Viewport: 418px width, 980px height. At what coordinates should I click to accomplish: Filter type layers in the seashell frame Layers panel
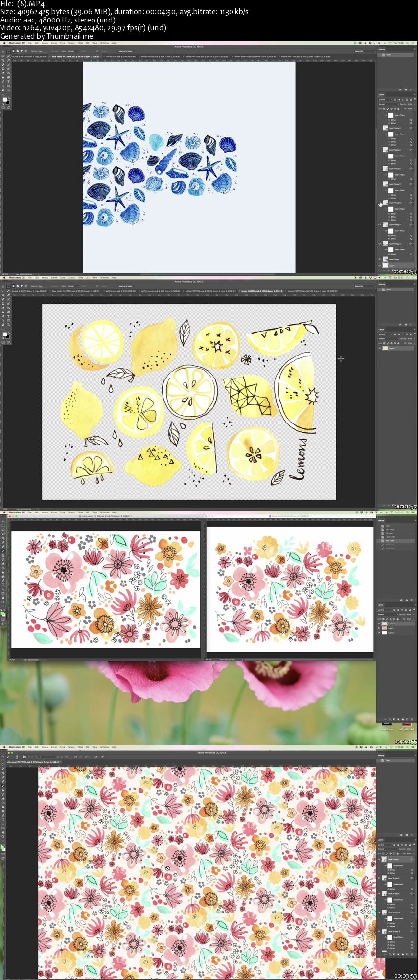pyautogui.click(x=403, y=100)
